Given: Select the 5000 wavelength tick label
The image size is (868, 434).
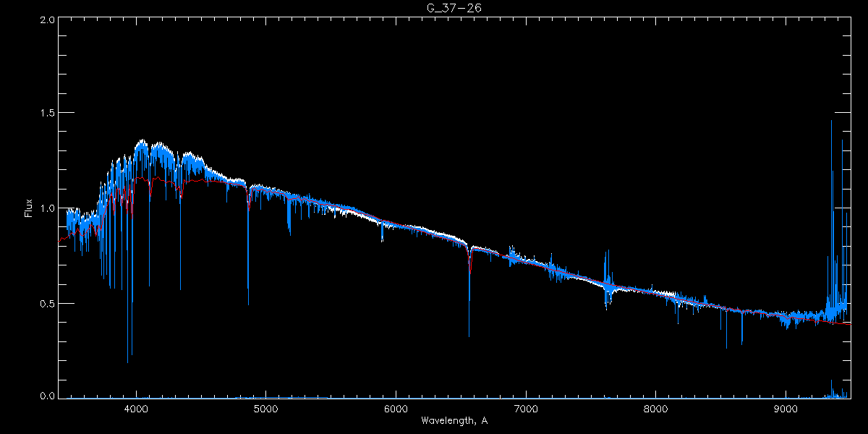Looking at the screenshot, I should click(266, 409).
